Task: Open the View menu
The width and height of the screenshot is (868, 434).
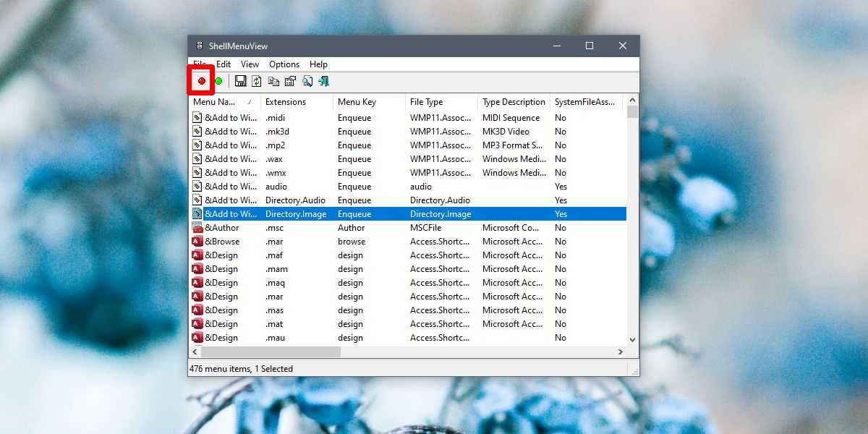Action: [250, 64]
